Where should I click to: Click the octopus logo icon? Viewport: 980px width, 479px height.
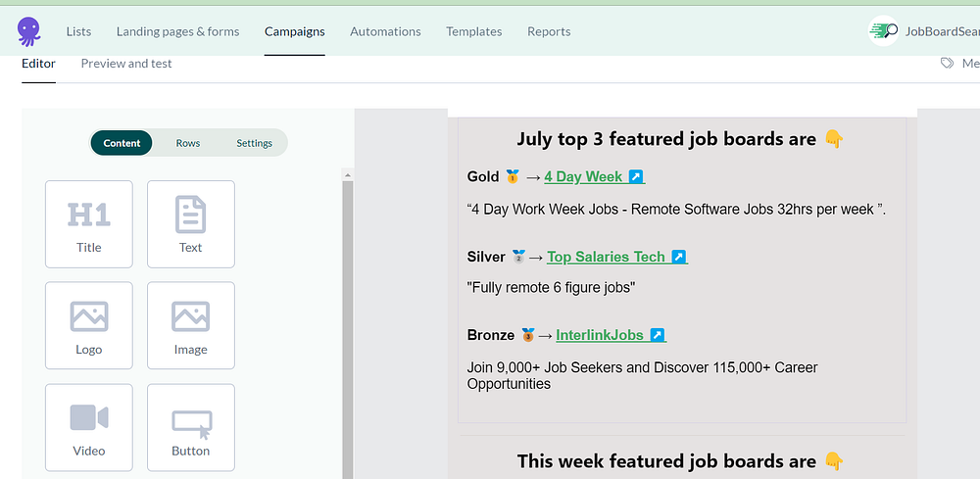point(29,31)
